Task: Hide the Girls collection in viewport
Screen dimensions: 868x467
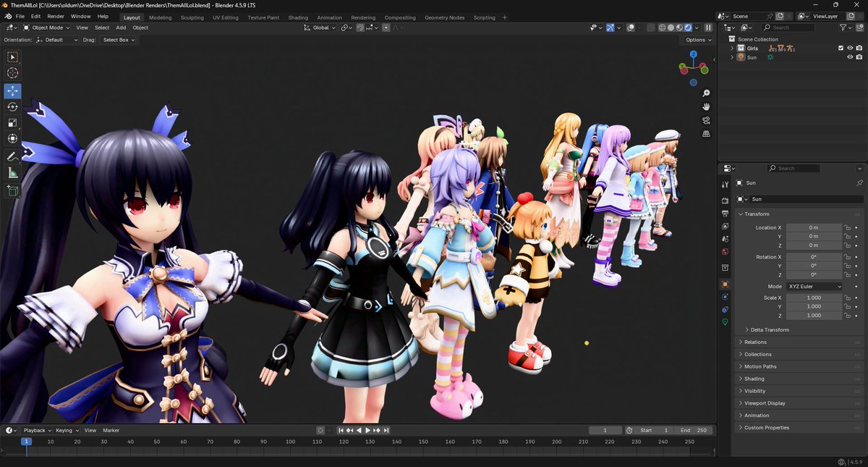Action: 850,48
